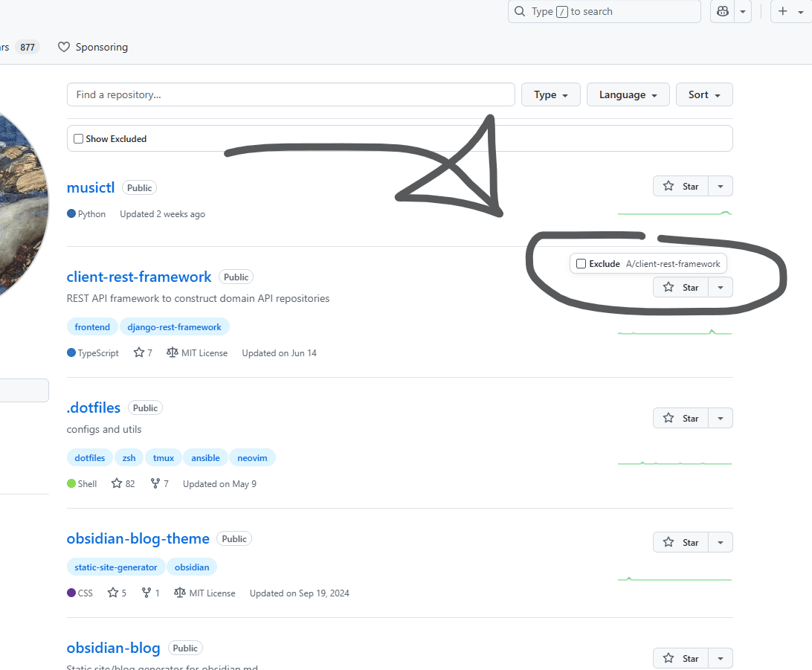Screen dimensions: 812x670
Task: Open the client-rest-framework repository link
Action: coord(139,277)
